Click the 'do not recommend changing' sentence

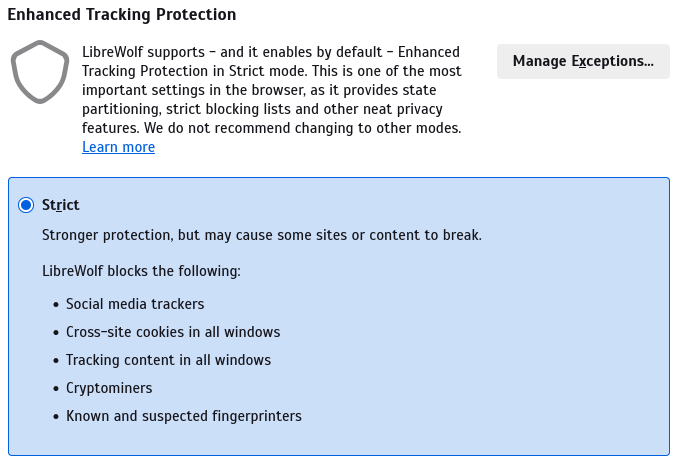(302, 128)
